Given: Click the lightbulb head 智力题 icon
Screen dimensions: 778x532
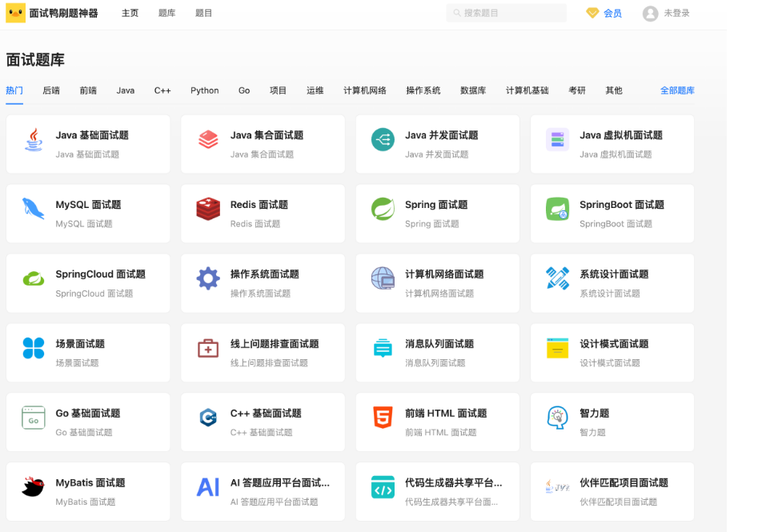Looking at the screenshot, I should (558, 418).
